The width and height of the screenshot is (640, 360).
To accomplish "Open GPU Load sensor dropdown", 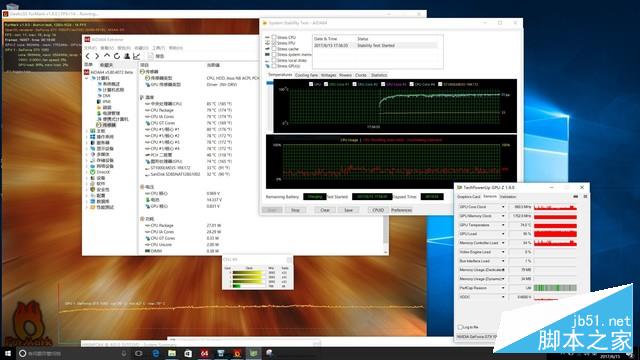I will pos(503,234).
